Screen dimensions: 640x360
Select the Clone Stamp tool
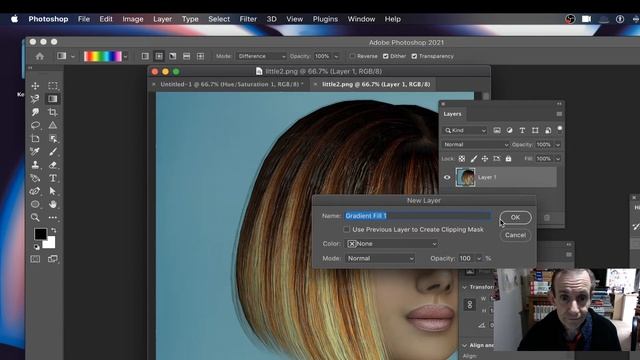click(35, 165)
